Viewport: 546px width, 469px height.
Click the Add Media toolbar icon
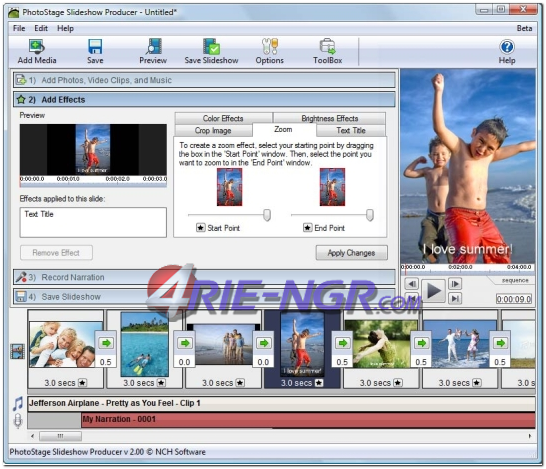tap(37, 47)
